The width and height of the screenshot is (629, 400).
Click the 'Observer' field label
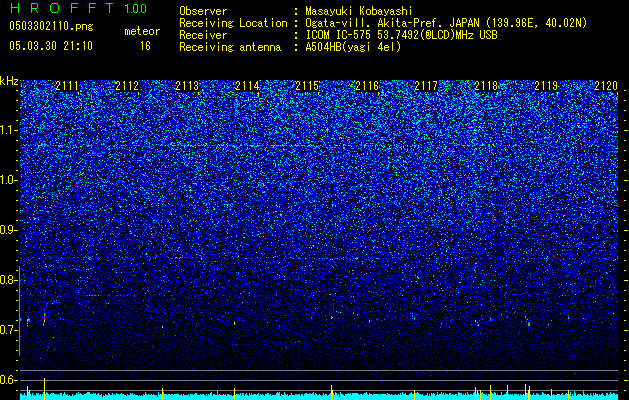203,11
